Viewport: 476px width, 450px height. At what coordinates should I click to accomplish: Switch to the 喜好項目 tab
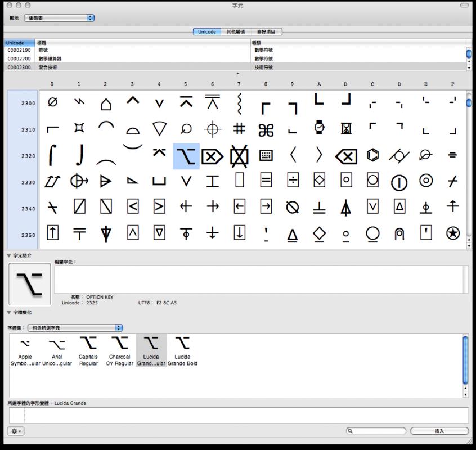[x=266, y=32]
